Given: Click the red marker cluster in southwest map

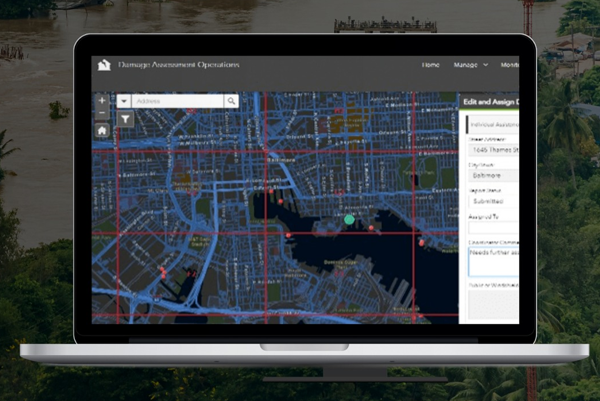Looking at the screenshot, I should coord(162,272).
